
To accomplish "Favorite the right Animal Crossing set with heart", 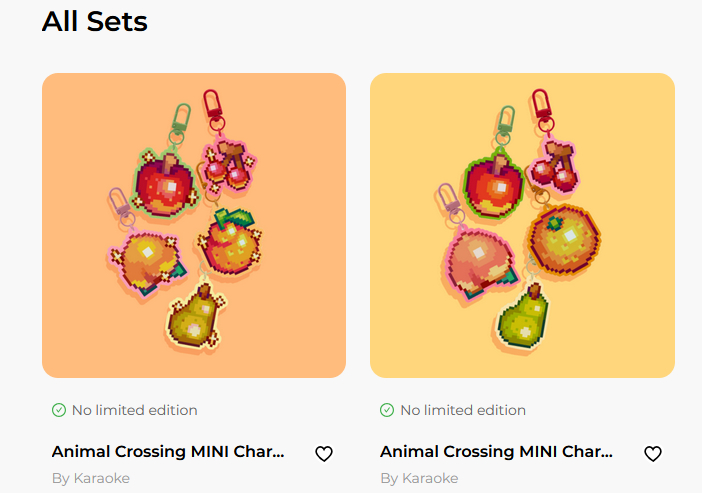I will pos(653,454).
